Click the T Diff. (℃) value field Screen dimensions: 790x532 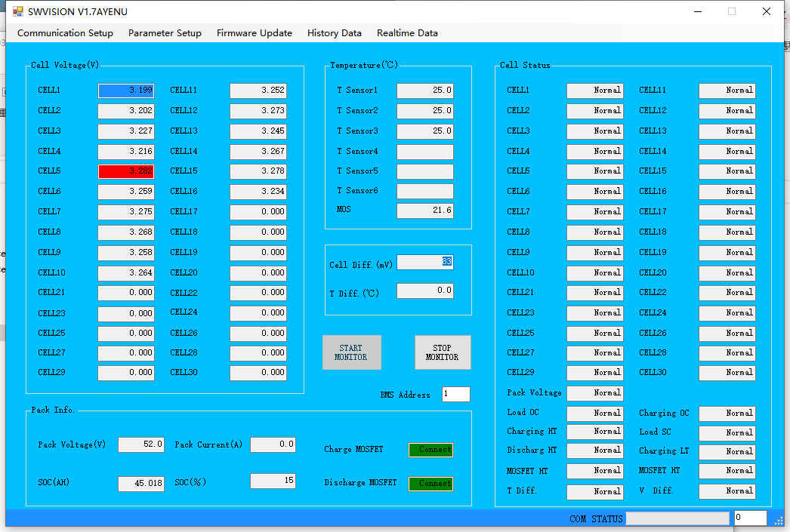(x=425, y=291)
